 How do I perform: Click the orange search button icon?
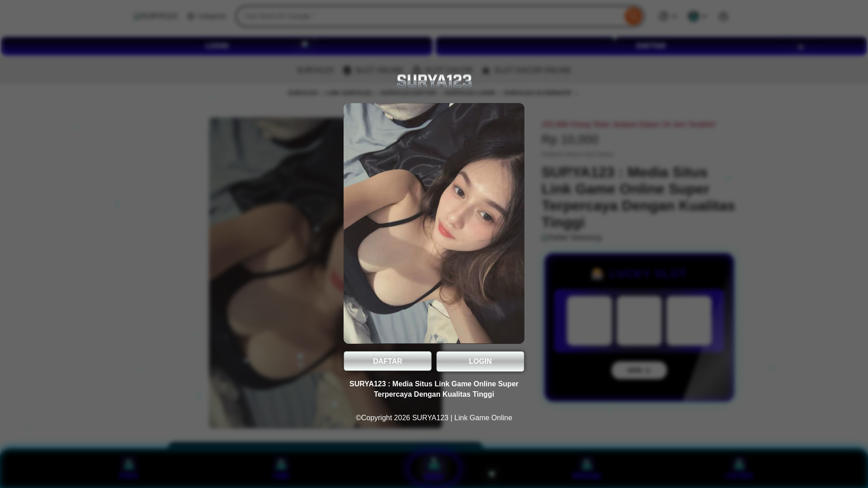click(633, 16)
